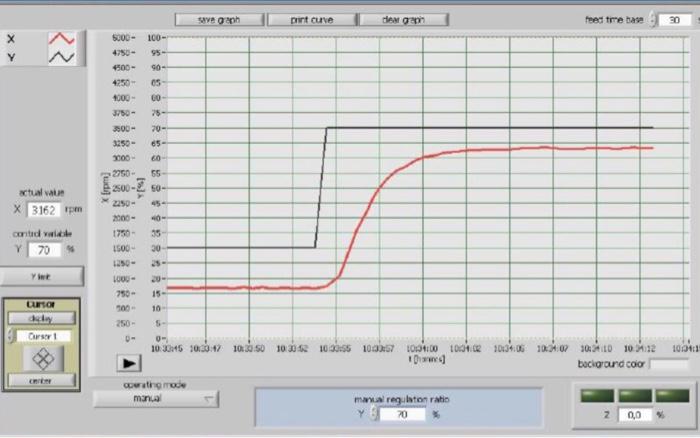Step the Cursor 1 selector arrows
This screenshot has height=438, width=700.
[11, 336]
